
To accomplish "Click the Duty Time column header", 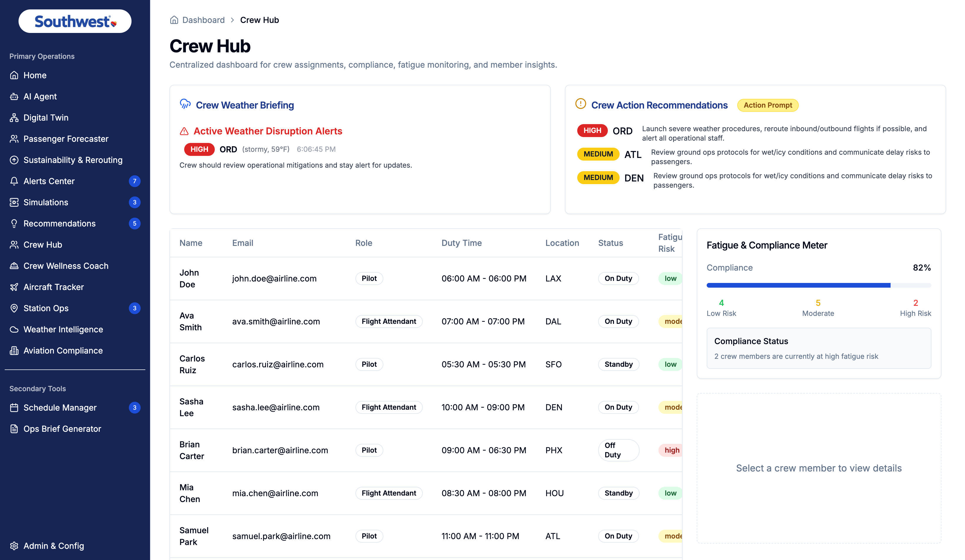I will pyautogui.click(x=461, y=243).
